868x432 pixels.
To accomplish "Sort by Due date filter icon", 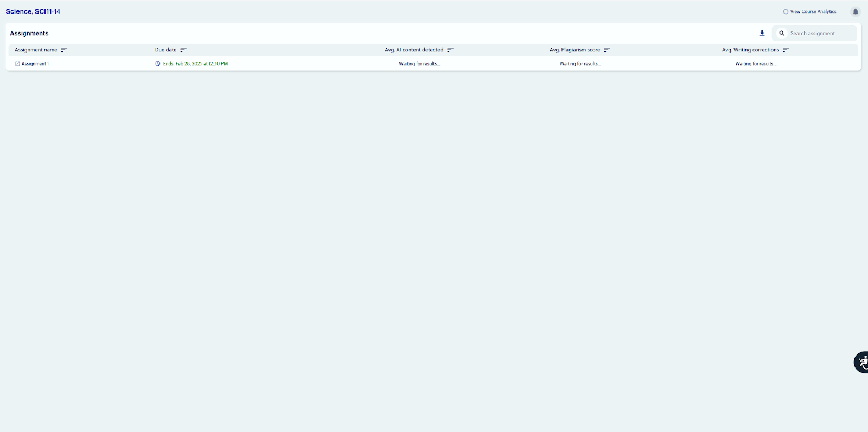I will click(183, 50).
